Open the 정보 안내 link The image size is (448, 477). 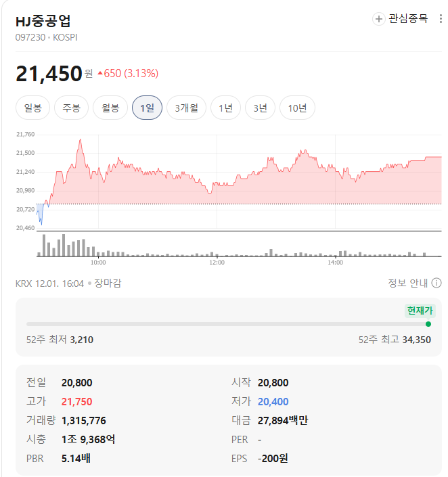[408, 283]
